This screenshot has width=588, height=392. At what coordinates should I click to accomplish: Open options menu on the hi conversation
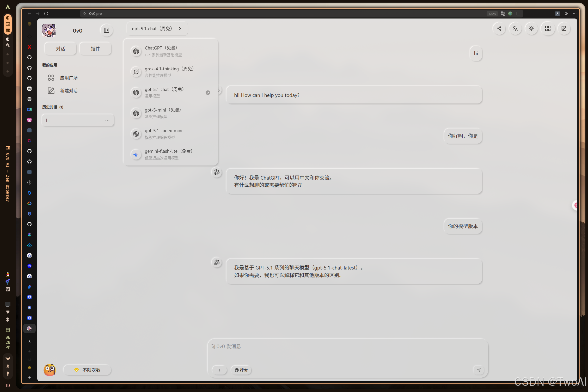107,120
